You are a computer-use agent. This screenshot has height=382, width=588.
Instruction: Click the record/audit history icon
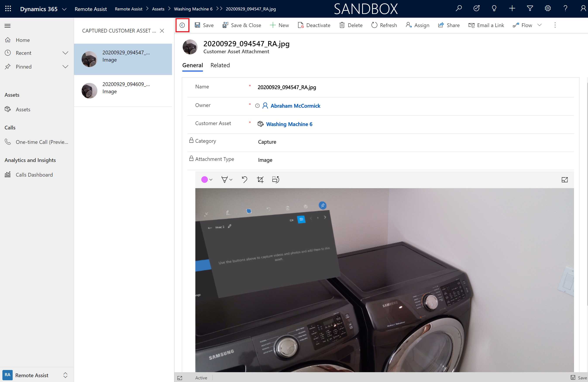[182, 25]
